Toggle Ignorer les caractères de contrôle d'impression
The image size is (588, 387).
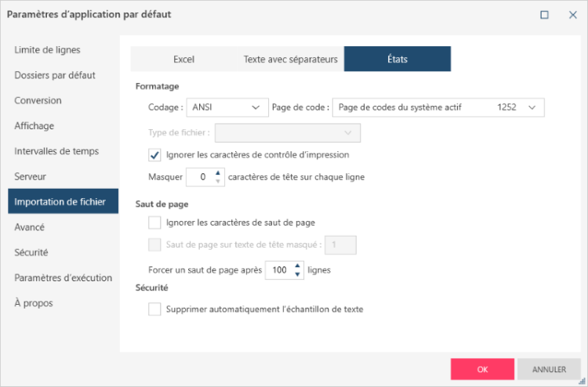click(154, 154)
